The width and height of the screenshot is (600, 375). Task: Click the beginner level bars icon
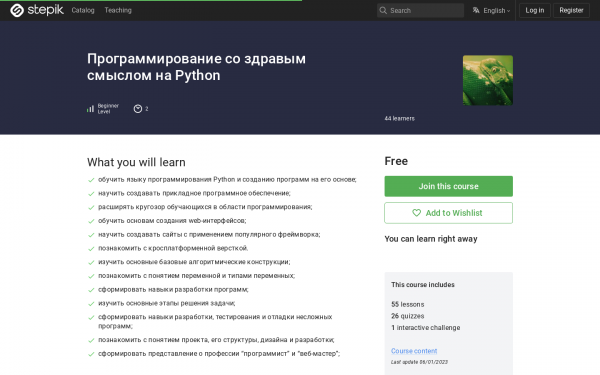90,109
